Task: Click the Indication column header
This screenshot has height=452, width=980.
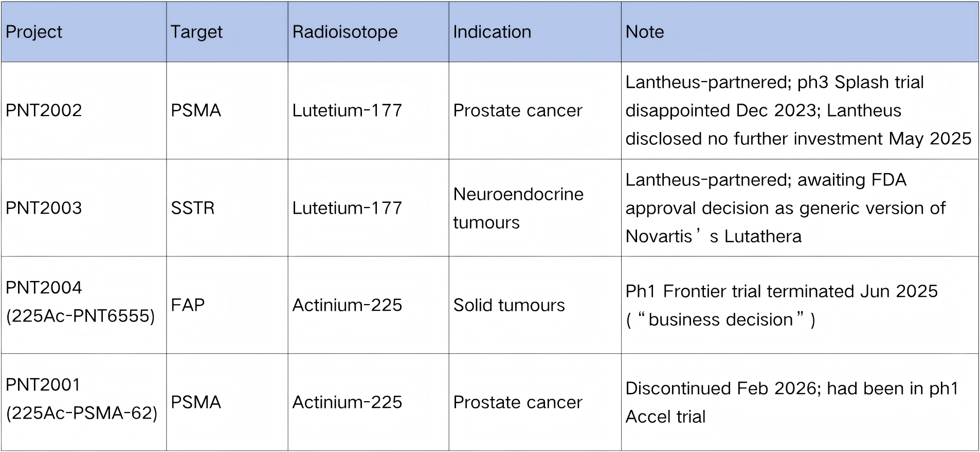Action: tap(492, 32)
